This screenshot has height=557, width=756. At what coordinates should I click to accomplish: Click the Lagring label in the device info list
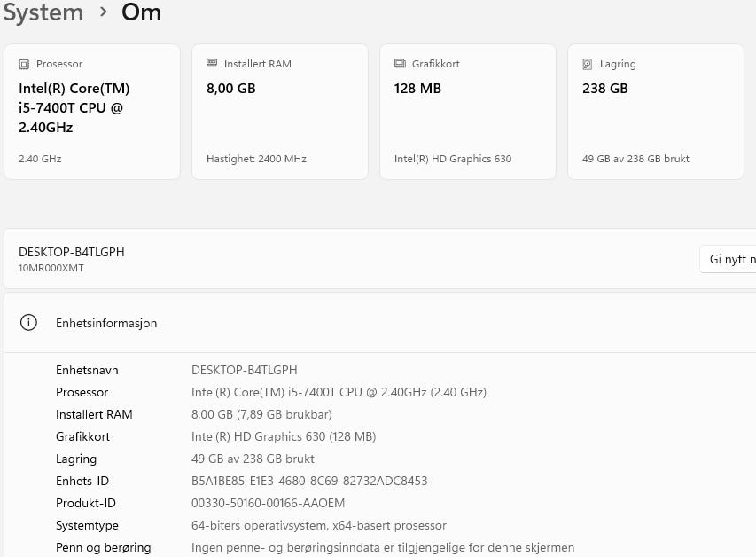coord(76,459)
